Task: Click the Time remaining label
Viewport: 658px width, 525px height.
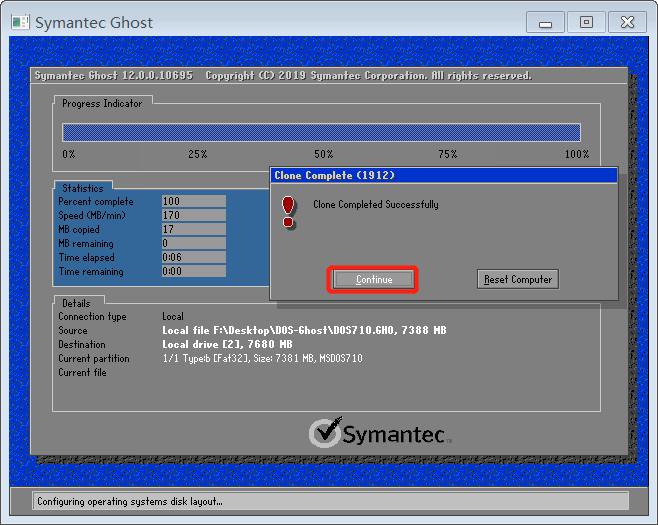Action: [x=91, y=272]
